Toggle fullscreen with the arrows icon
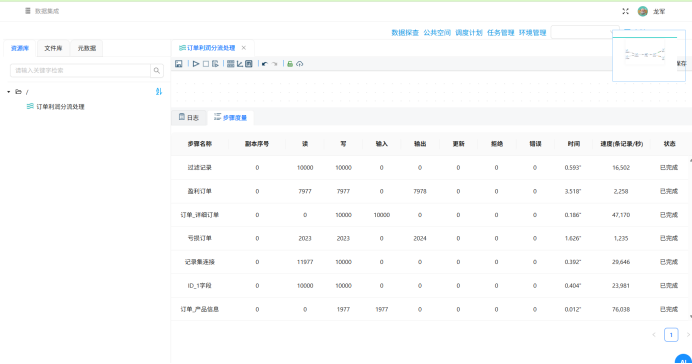Screen dimensions: 692x364 point(625,11)
